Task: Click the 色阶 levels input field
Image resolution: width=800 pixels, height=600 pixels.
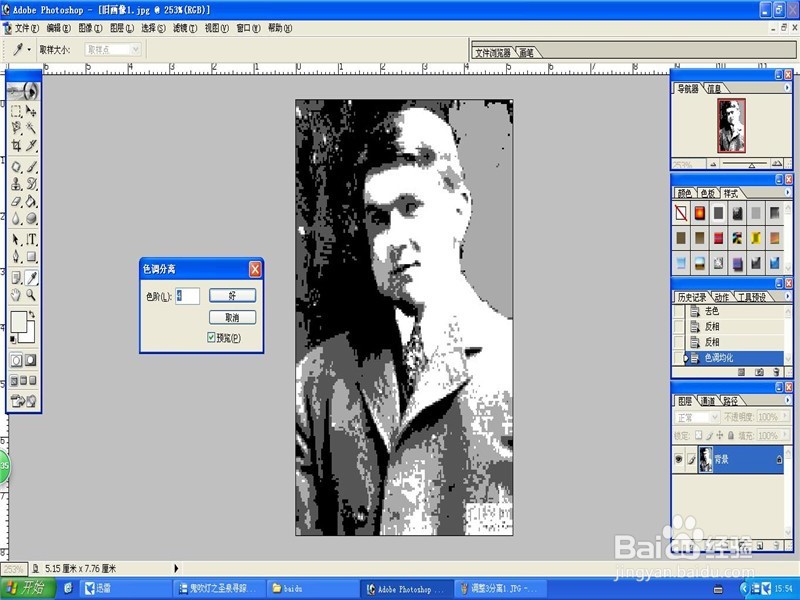Action: pyautogui.click(x=187, y=295)
